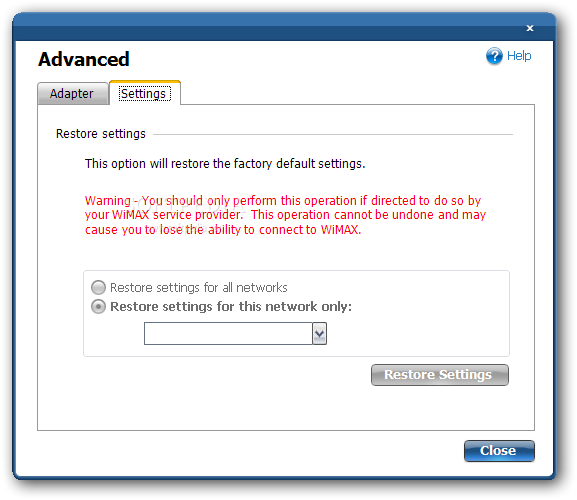This screenshot has height=500, width=577.
Task: Select the Settings tab
Action: pos(145,93)
